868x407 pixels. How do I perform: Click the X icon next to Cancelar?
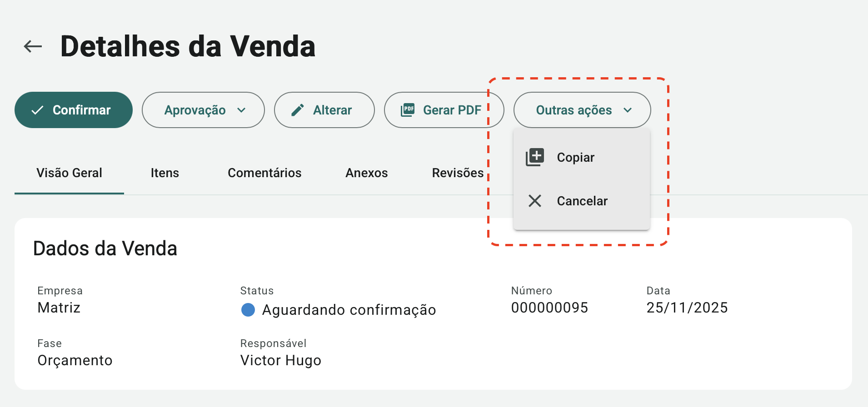[x=535, y=201]
